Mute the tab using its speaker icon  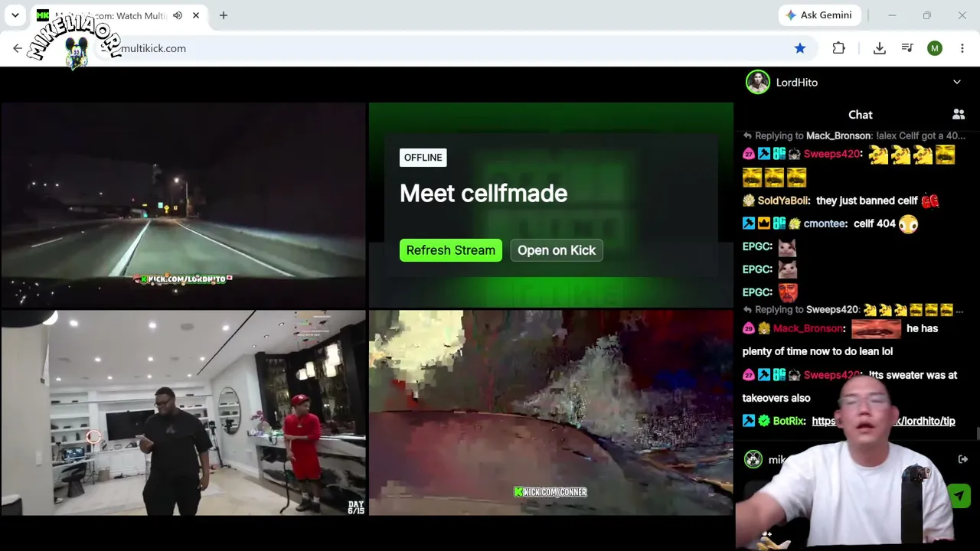(x=178, y=15)
